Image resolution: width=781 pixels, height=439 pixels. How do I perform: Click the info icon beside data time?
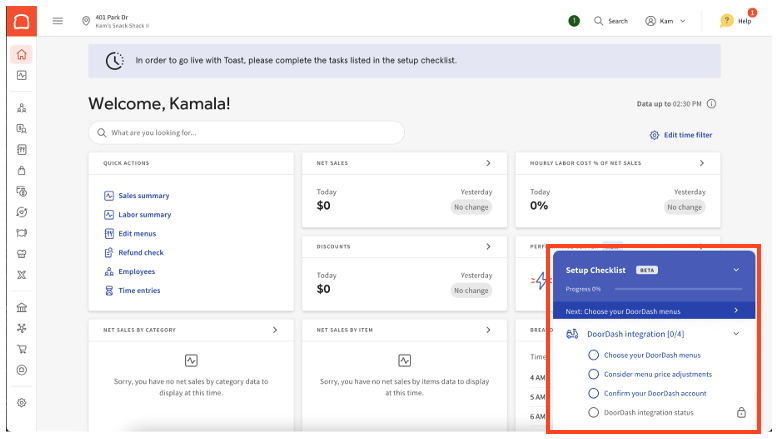[x=711, y=104]
